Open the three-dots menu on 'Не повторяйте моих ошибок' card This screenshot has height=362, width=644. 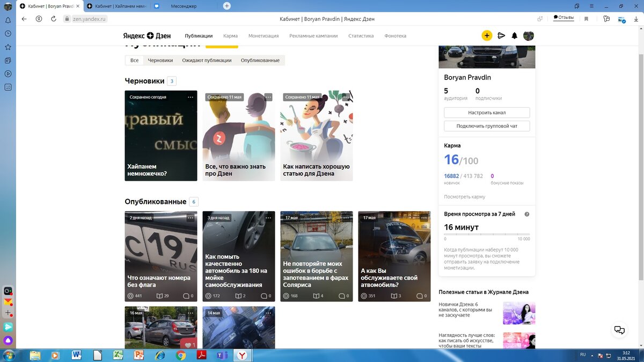click(x=346, y=218)
